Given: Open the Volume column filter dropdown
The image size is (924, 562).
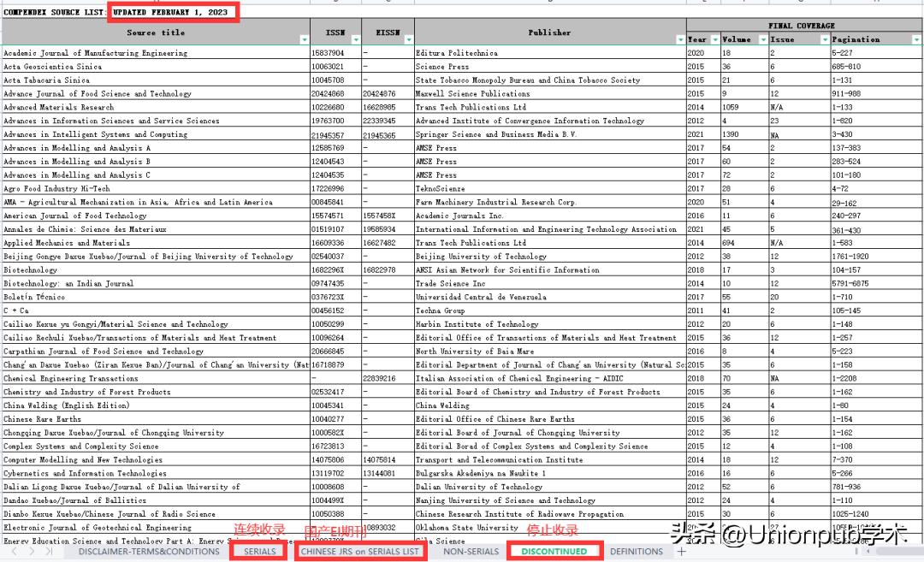Looking at the screenshot, I should point(763,39).
